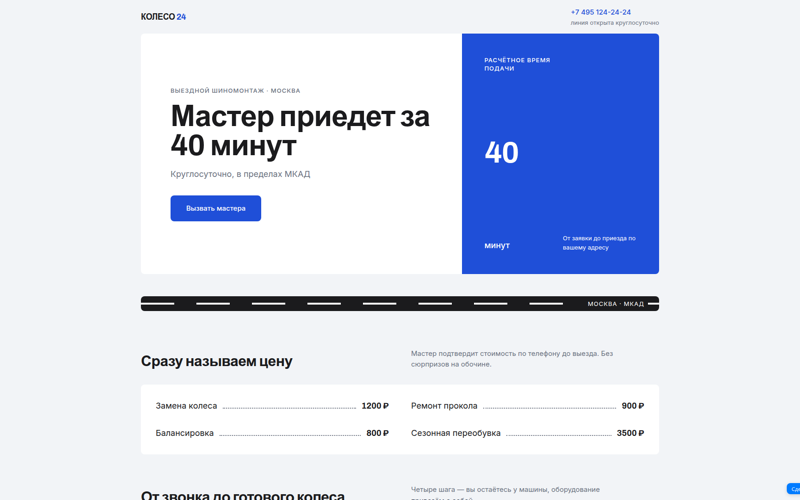Image resolution: width=800 pixels, height=500 pixels.
Task: Click the Сезонная переобувка row label
Action: pyautogui.click(x=456, y=433)
